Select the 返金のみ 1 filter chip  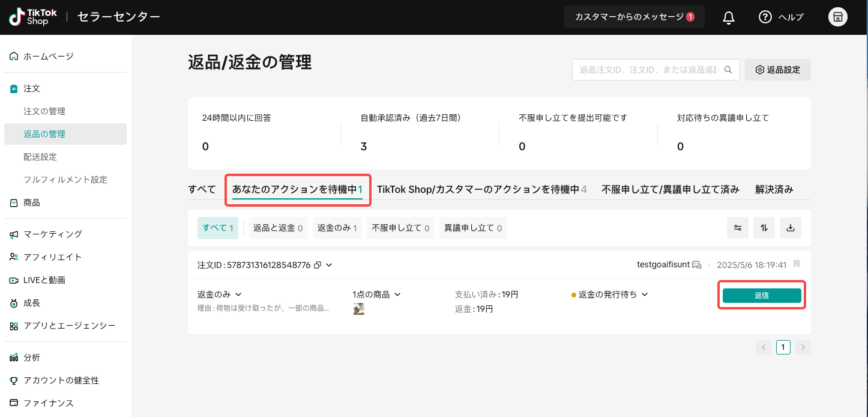(x=337, y=228)
